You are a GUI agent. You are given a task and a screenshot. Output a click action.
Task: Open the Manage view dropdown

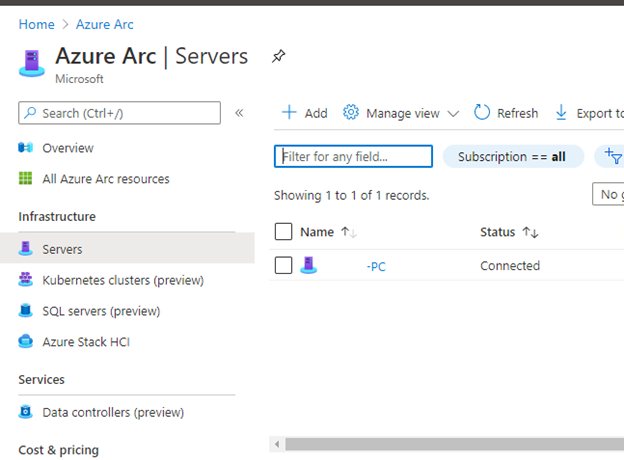401,113
